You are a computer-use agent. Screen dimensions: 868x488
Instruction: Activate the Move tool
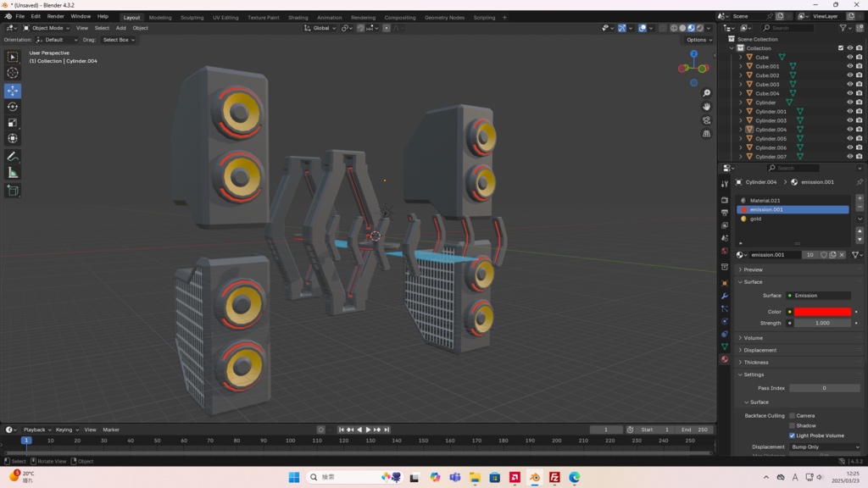point(13,91)
